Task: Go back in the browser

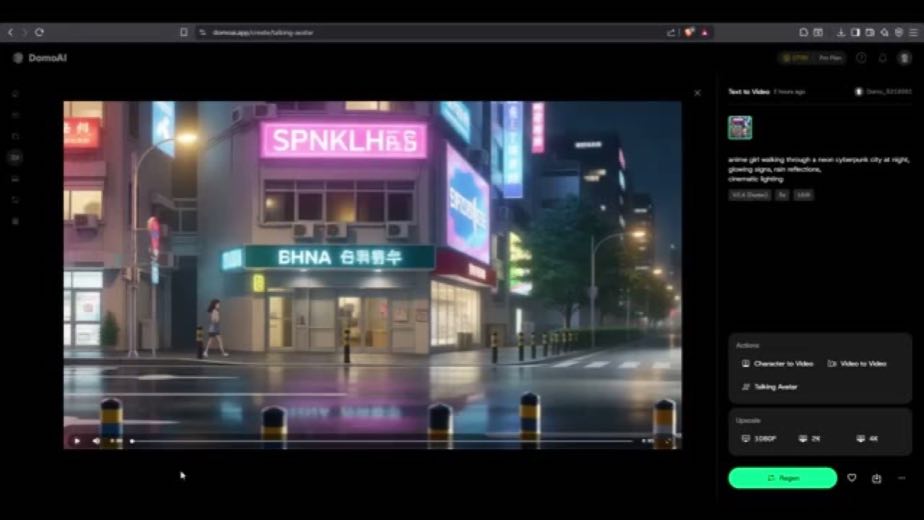Action: pos(11,32)
